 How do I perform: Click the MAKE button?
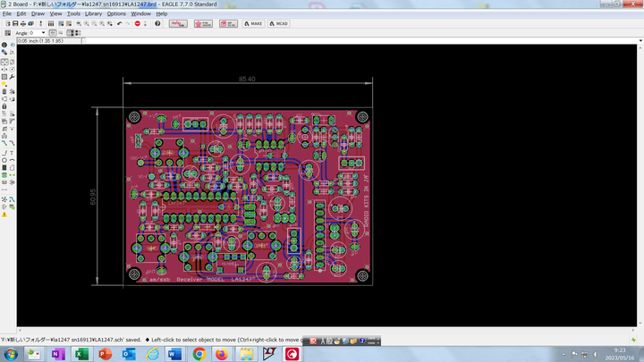point(253,23)
